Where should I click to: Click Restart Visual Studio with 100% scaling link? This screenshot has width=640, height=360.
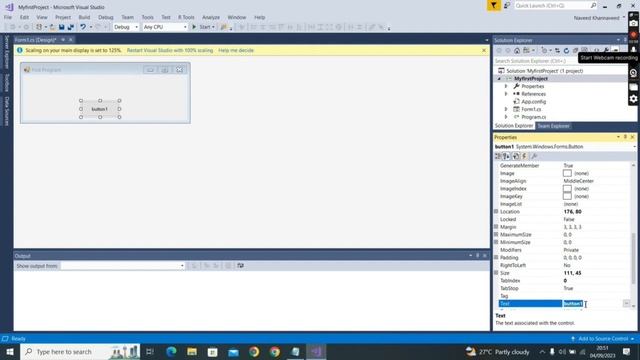(x=170, y=50)
